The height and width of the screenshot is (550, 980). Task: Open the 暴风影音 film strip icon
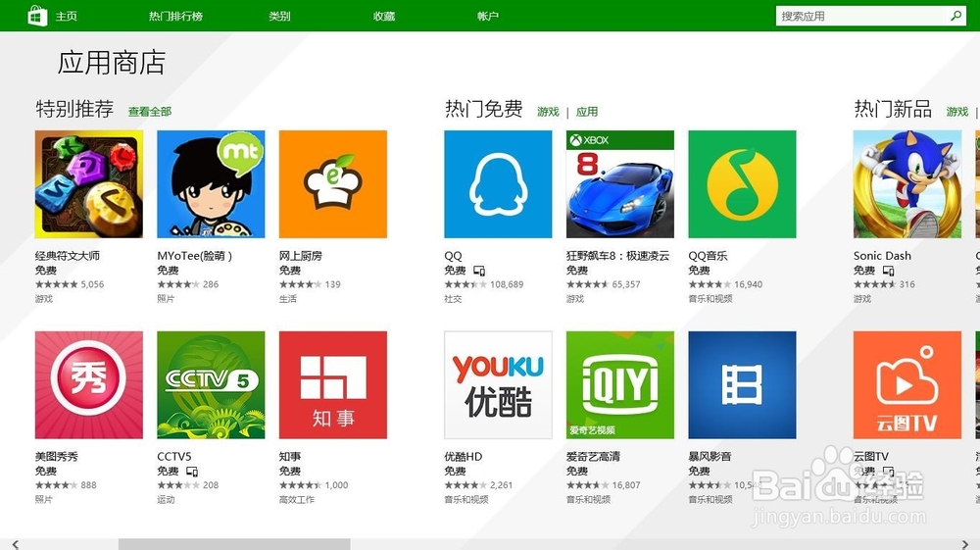742,385
